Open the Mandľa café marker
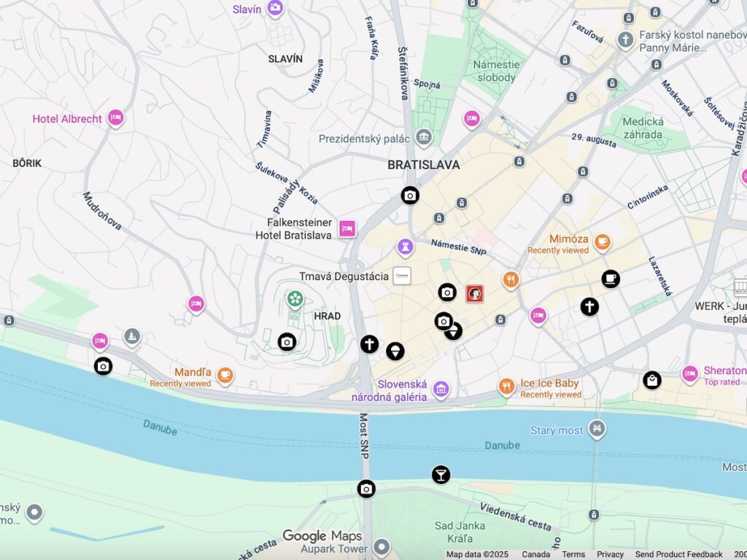Image resolution: width=747 pixels, height=560 pixels. click(x=225, y=375)
